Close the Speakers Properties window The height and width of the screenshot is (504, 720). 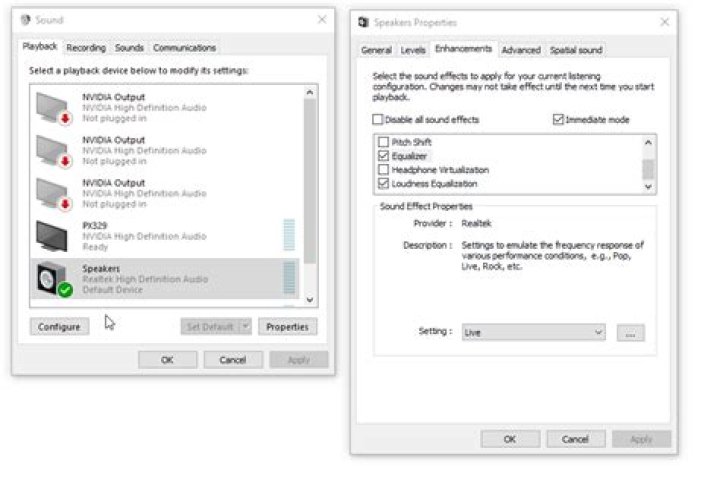[x=664, y=22]
